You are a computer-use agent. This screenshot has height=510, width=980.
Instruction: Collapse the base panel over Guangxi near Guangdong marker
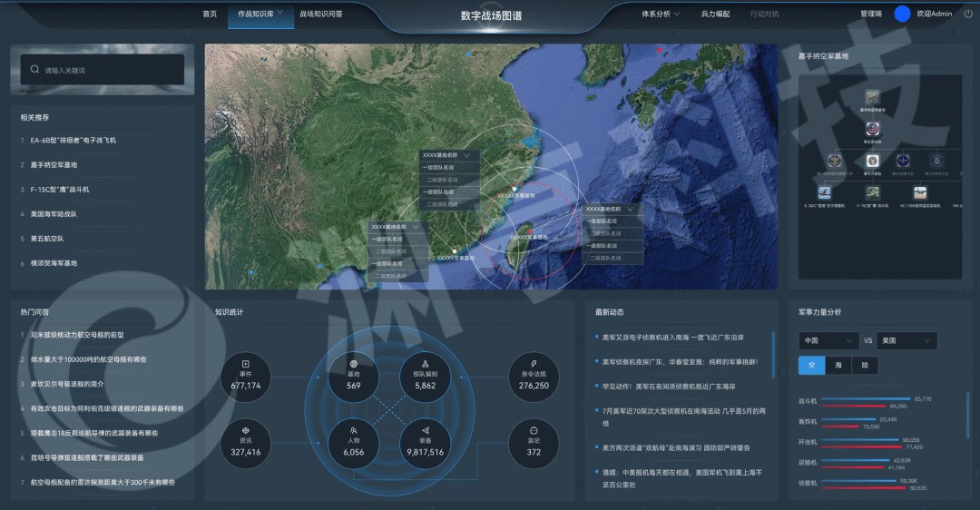pyautogui.click(x=416, y=227)
